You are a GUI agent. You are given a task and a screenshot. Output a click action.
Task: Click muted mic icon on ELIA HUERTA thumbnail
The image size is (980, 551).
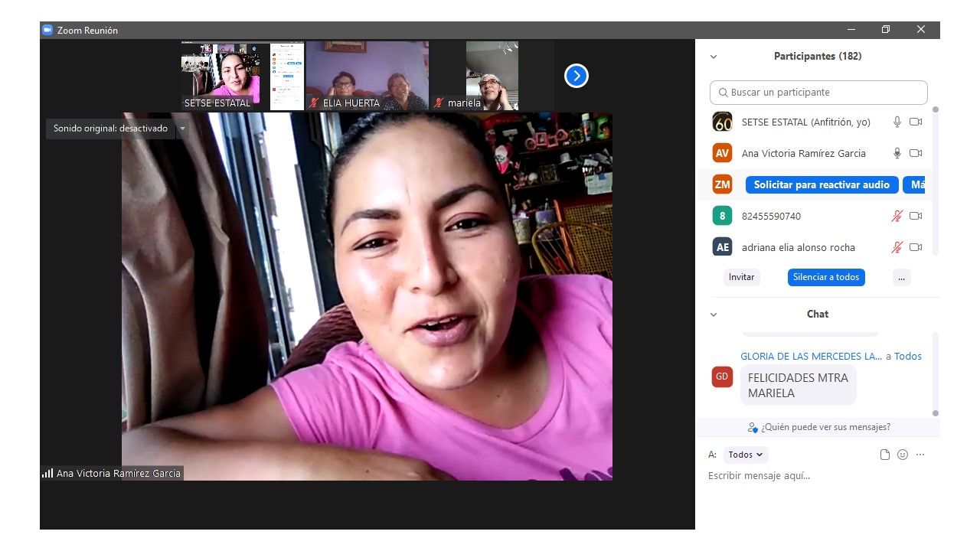314,103
